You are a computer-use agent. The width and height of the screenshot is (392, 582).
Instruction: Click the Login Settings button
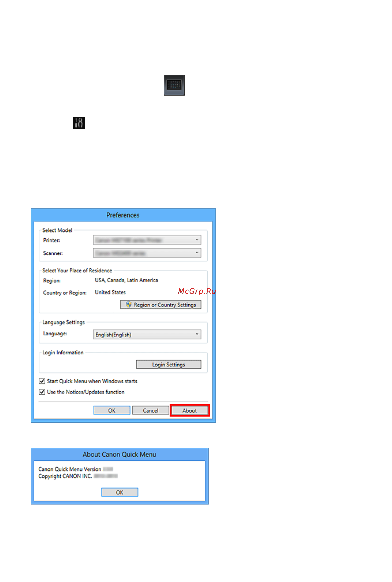(x=168, y=364)
